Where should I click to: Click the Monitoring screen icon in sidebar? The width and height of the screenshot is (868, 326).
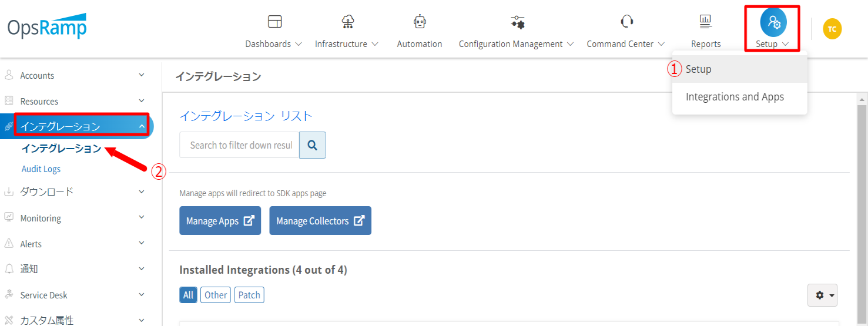pos(9,217)
